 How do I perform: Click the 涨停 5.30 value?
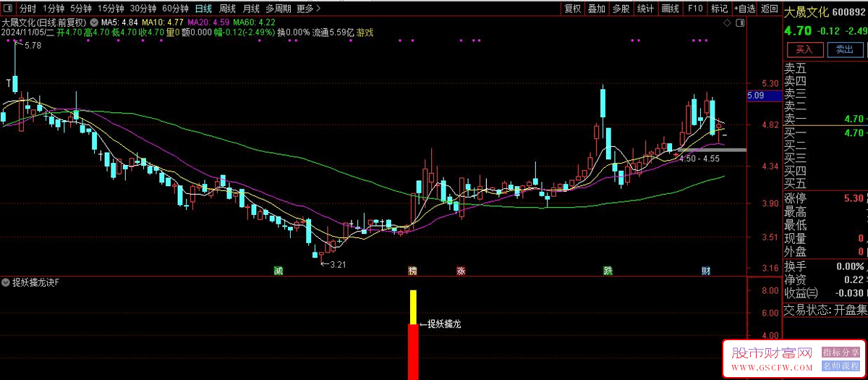tap(854, 198)
